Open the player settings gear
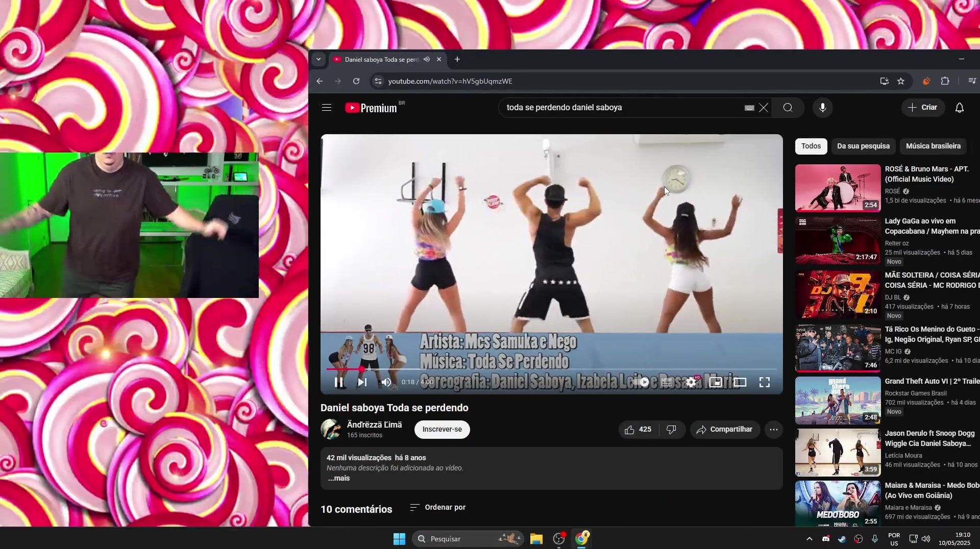This screenshot has height=549, width=980. (691, 382)
